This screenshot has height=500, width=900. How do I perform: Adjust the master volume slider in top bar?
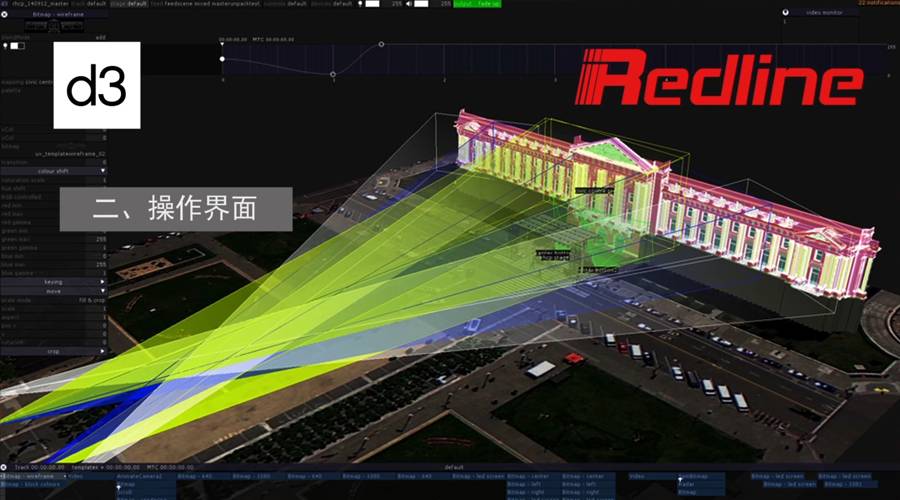pos(421,3)
